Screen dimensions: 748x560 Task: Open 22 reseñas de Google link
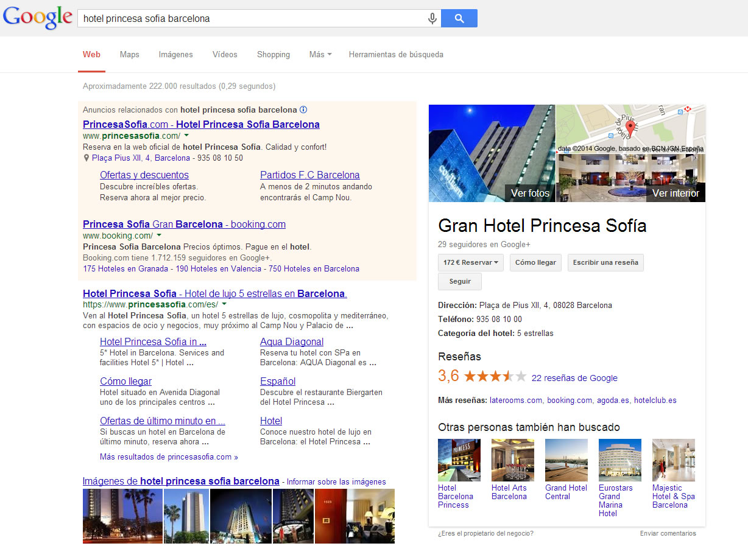(x=574, y=378)
